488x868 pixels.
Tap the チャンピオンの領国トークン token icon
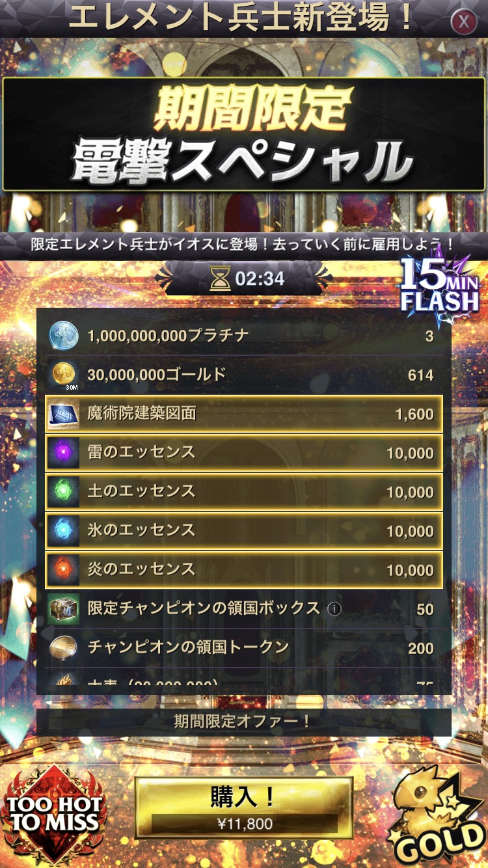point(64,648)
